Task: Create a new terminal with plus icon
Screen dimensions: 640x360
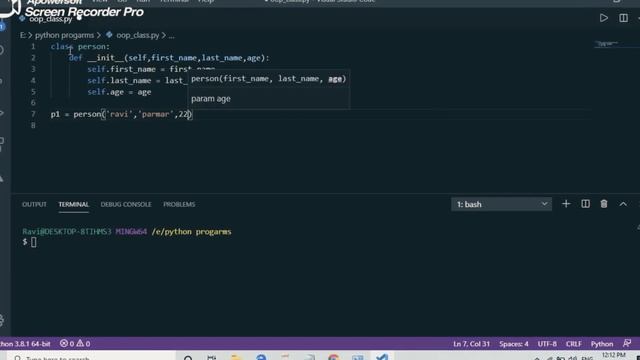Action: (x=566, y=204)
